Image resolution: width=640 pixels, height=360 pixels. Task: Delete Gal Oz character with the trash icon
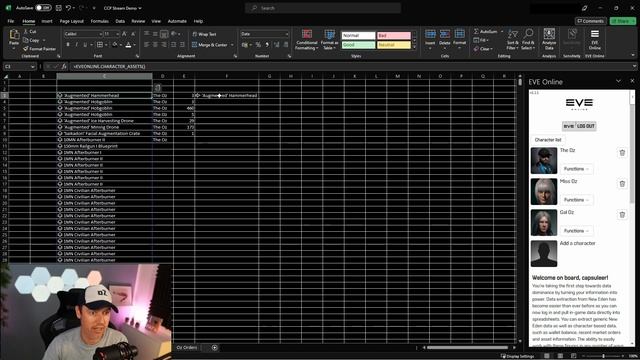coord(622,215)
